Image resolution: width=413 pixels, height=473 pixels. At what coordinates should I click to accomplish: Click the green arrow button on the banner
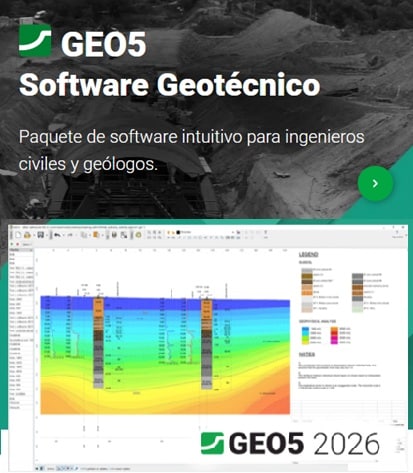click(x=375, y=183)
